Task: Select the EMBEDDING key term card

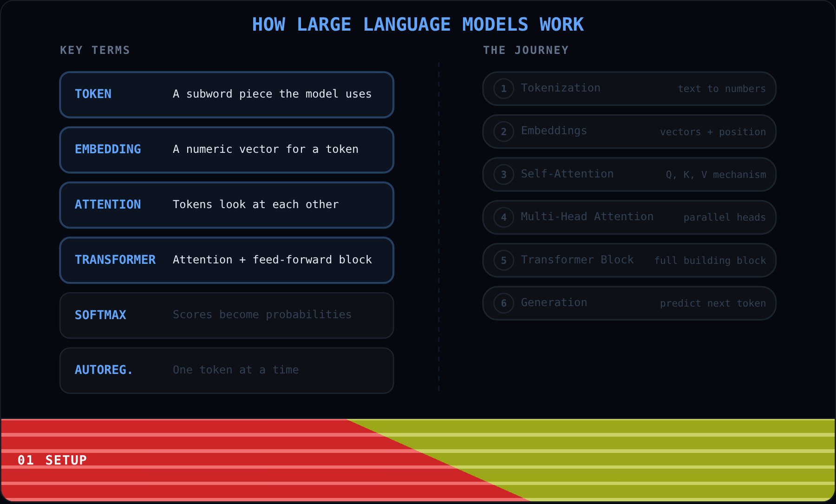Action: (227, 150)
